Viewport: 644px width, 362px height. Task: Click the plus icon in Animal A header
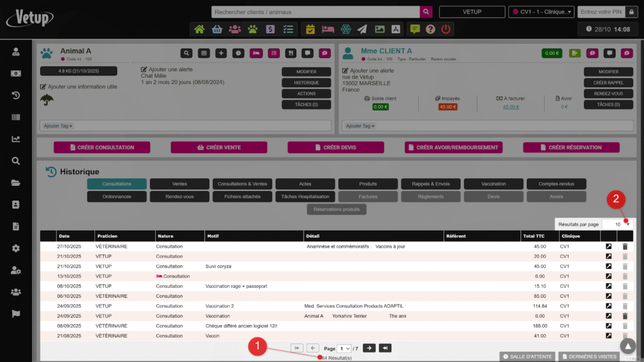[x=221, y=53]
